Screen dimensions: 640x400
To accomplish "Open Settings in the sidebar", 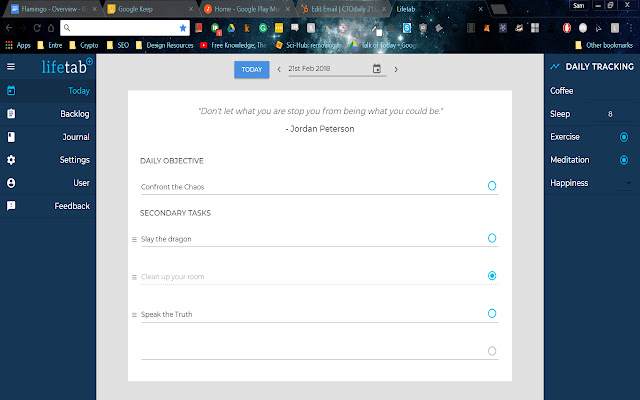I will [48, 160].
